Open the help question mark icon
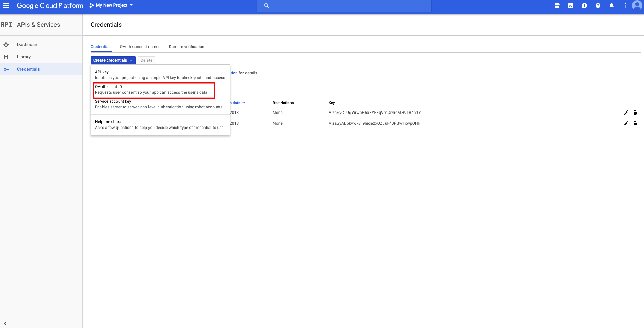Screen dimensions: 644x328 598,5
